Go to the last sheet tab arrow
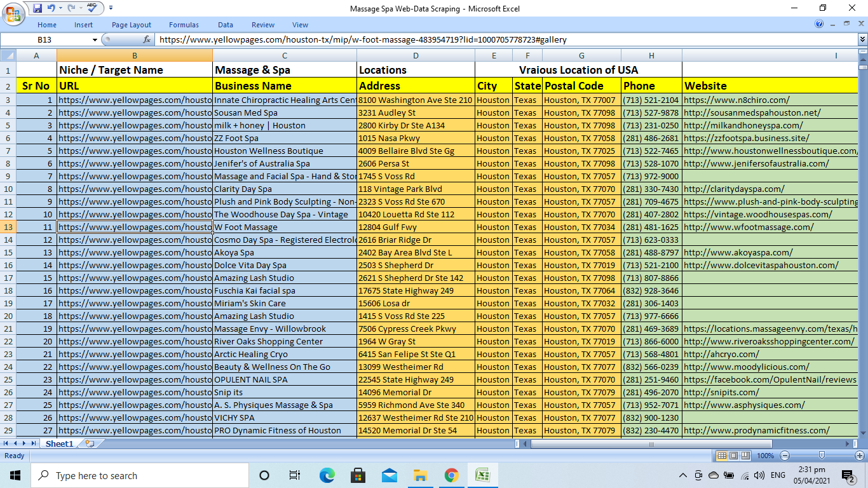868x488 pixels. click(33, 444)
